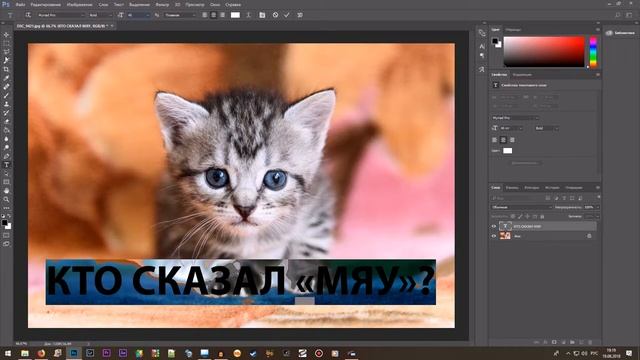Image resolution: width=640 pixels, height=360 pixels.
Task: Hide the text layer via eye icon
Action: [x=493, y=226]
